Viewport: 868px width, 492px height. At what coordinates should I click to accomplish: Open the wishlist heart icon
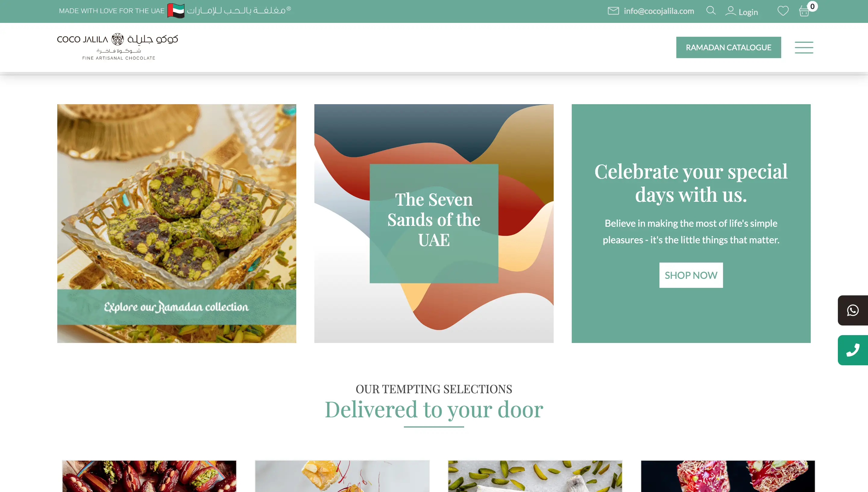pyautogui.click(x=783, y=11)
